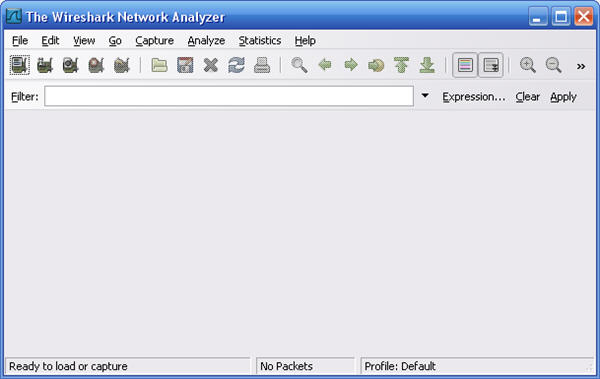This screenshot has height=379, width=600.
Task: Save capture file floppy icon
Action: [185, 65]
